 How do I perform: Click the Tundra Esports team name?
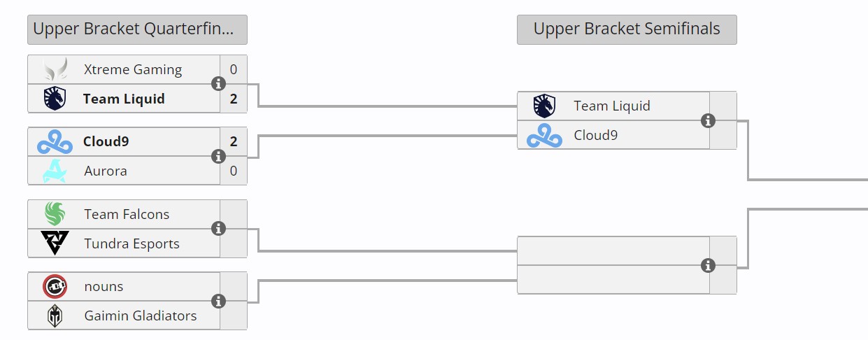131,243
